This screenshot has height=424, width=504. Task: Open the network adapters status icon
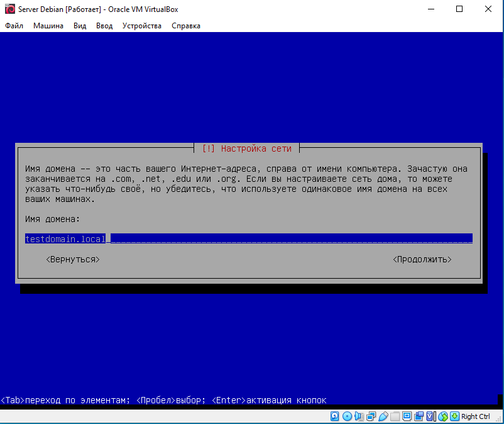pyautogui.click(x=371, y=416)
